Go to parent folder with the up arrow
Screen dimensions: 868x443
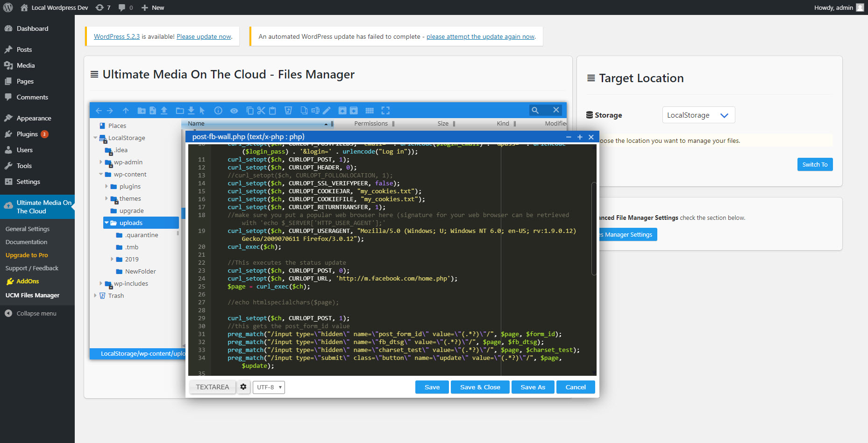tap(126, 111)
